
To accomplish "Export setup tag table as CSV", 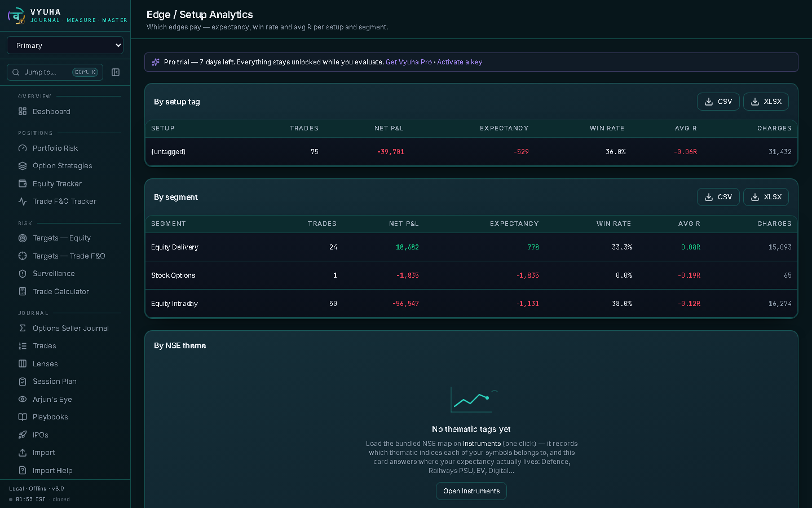I will click(x=718, y=102).
